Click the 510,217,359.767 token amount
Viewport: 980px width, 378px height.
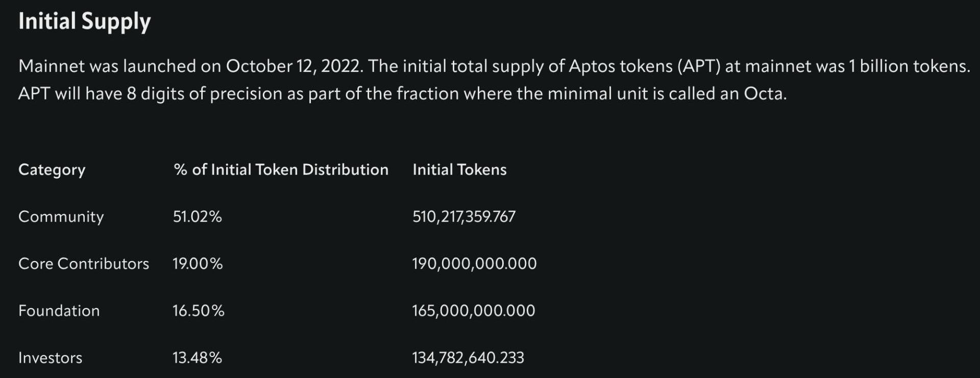[x=464, y=217]
